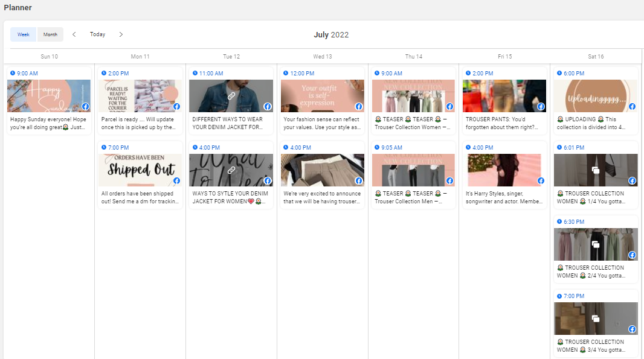Open caption 'UPLOADING This collection is divided'
This screenshot has height=359, width=644.
pos(591,123)
